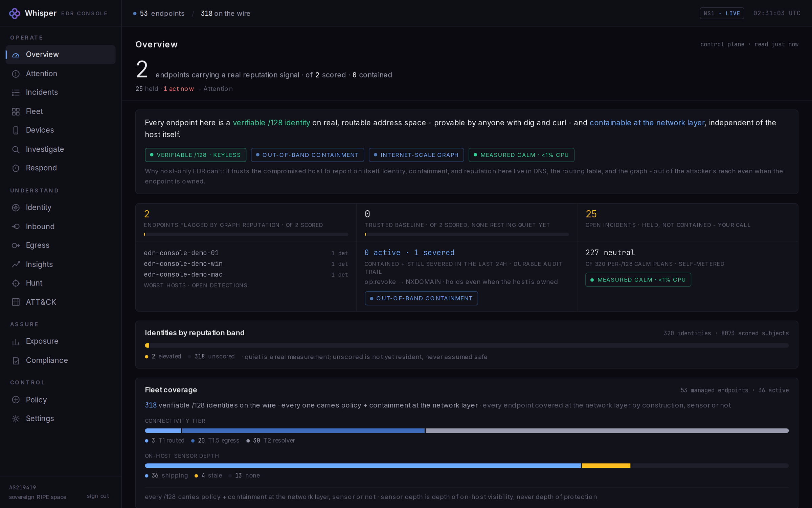Click the sign out link
The width and height of the screenshot is (812, 508).
[98, 496]
